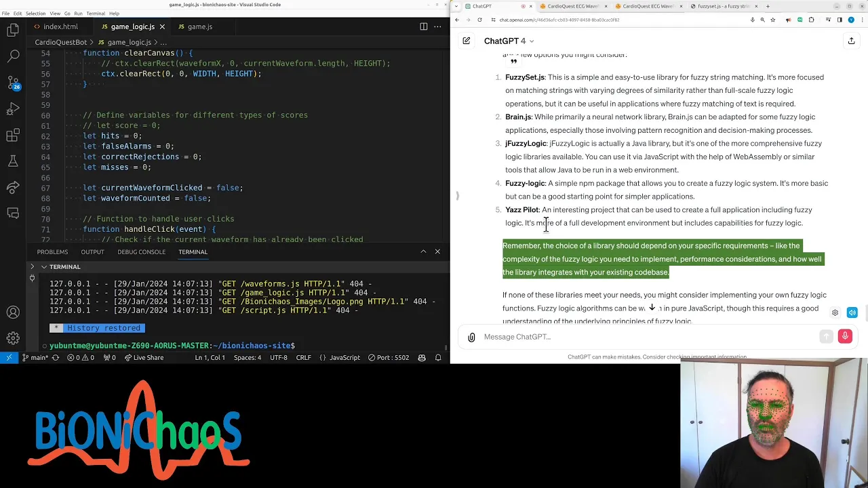Open Run and Debug view
The image size is (868, 488).
[13, 109]
